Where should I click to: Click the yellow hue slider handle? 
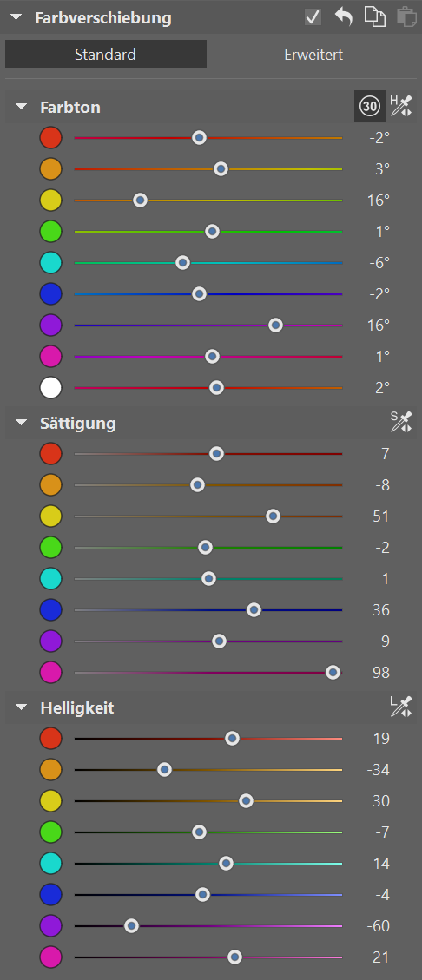tap(140, 200)
